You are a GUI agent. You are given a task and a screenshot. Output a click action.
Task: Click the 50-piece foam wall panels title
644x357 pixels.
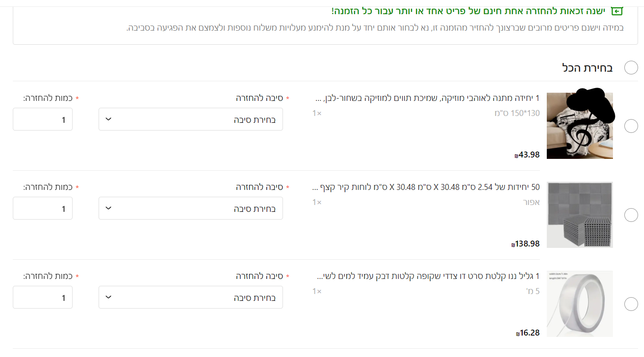426,187
